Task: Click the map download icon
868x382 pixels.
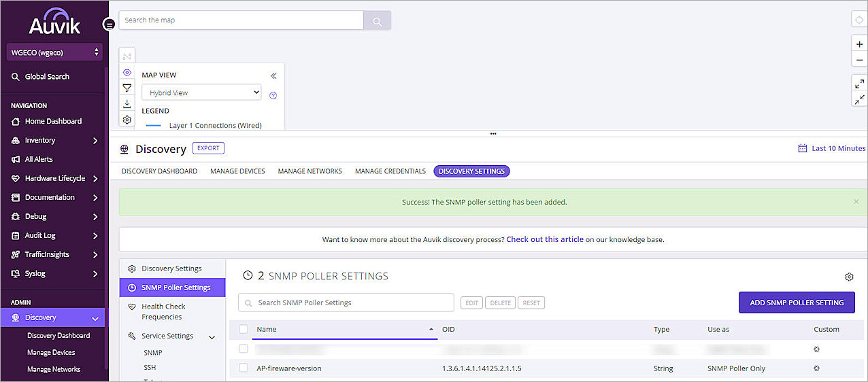Action: (x=127, y=104)
